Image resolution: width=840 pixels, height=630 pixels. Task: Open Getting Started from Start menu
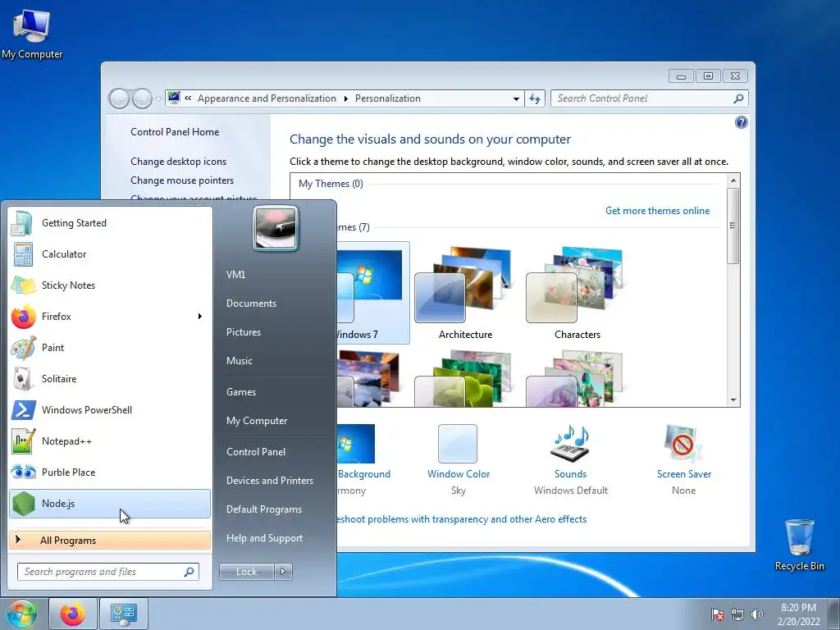click(110, 223)
